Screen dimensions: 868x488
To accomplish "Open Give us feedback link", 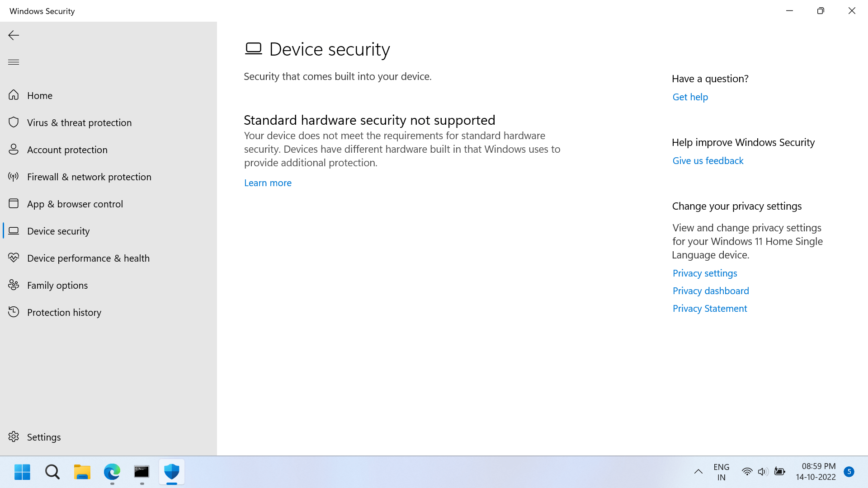I will pyautogui.click(x=708, y=161).
